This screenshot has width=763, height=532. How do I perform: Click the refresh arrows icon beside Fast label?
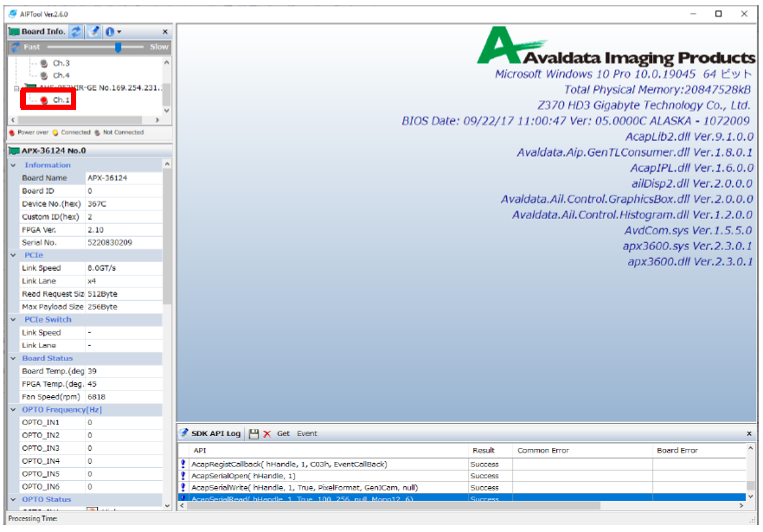15,47
